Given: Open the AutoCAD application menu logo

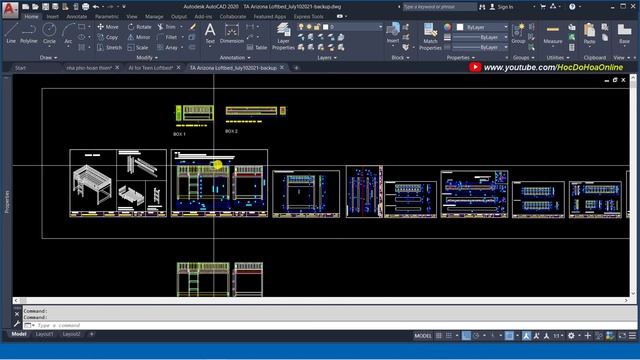Looking at the screenshot, I should point(10,10).
